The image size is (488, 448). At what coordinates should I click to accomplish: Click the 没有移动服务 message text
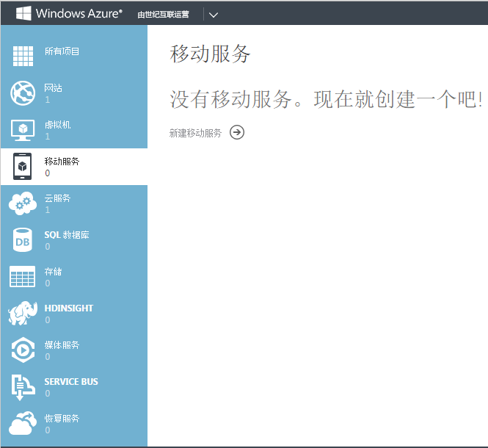coord(326,99)
